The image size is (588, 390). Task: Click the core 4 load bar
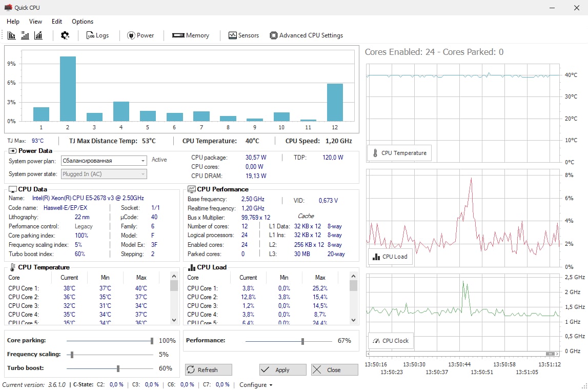121,111
